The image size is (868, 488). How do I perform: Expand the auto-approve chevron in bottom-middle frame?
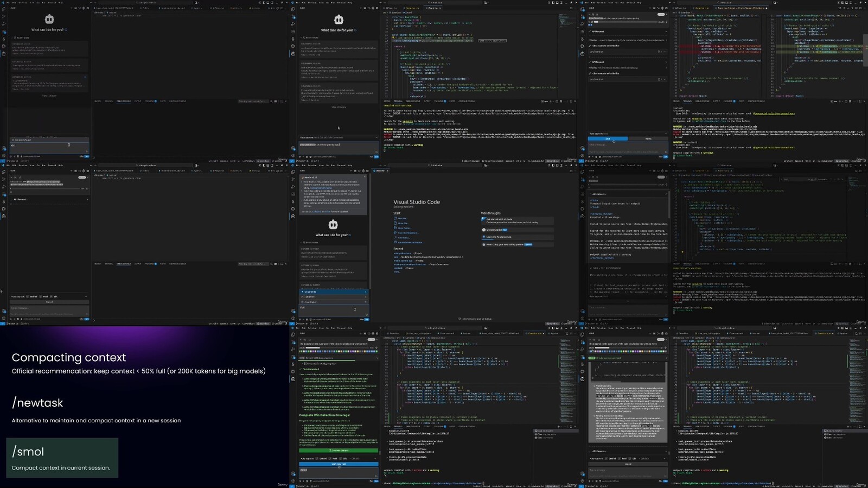(376, 459)
